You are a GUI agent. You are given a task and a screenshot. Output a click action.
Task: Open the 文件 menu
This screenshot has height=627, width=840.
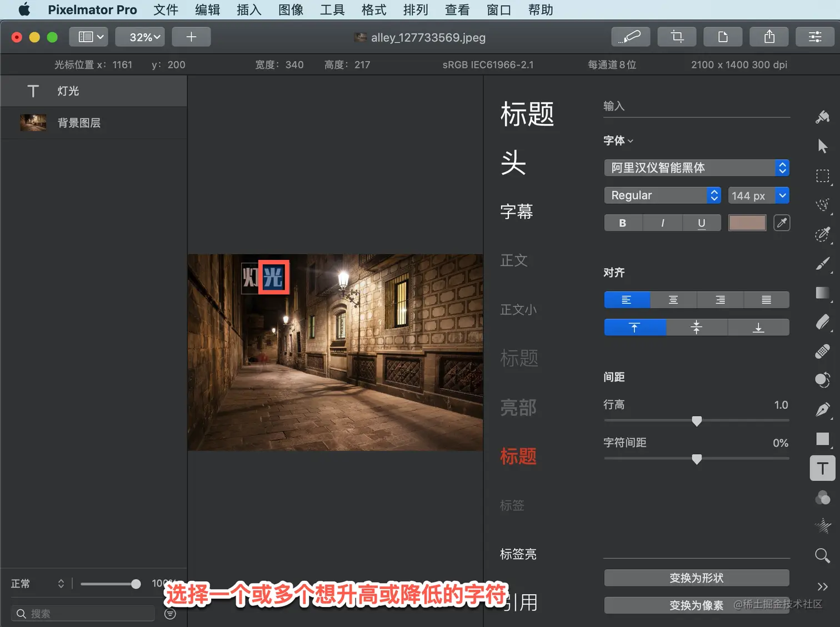pos(166,10)
